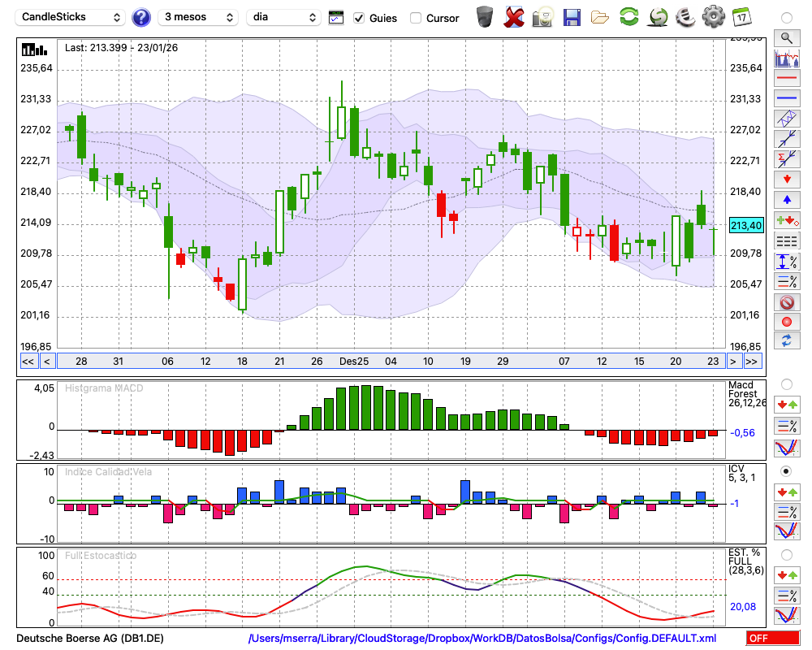812x650 pixels.
Task: Click the red X delete icon
Action: [514, 17]
